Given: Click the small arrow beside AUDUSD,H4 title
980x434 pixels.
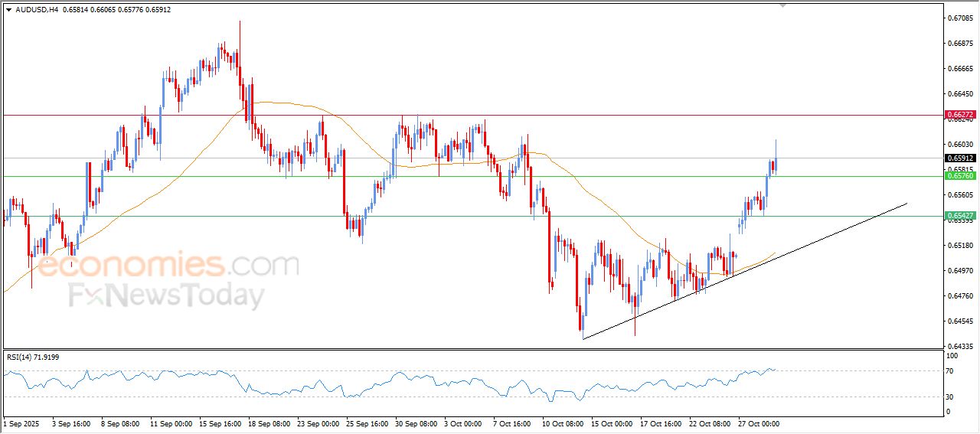Looking at the screenshot, I should 8,10.
